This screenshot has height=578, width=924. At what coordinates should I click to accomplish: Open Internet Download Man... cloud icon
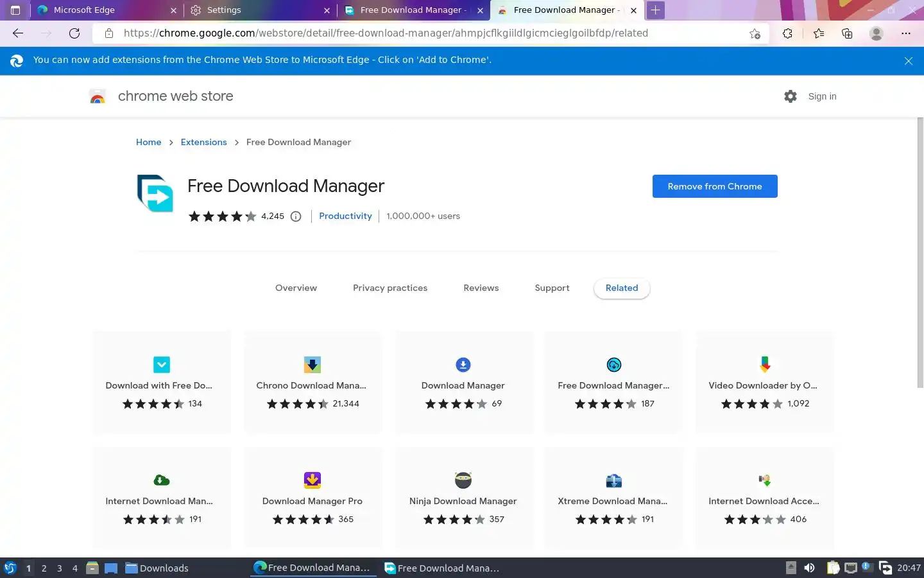(162, 480)
